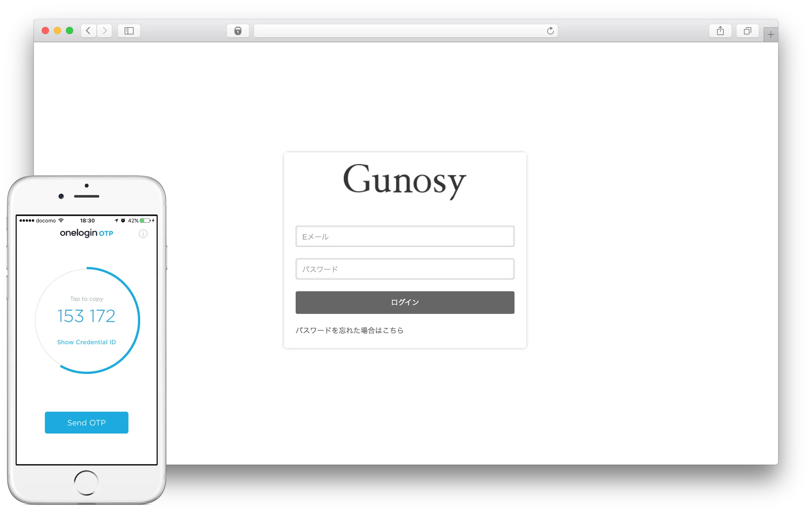The width and height of the screenshot is (812, 513).
Task: Tap the OneLogin OTP info icon
Action: tap(143, 234)
